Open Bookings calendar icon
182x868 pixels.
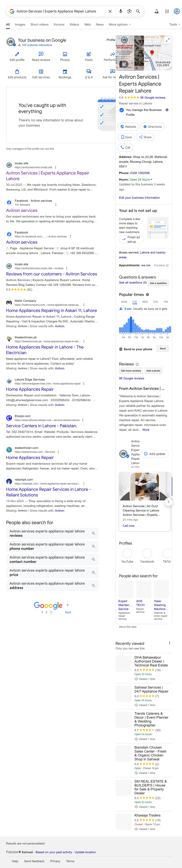click(65, 74)
